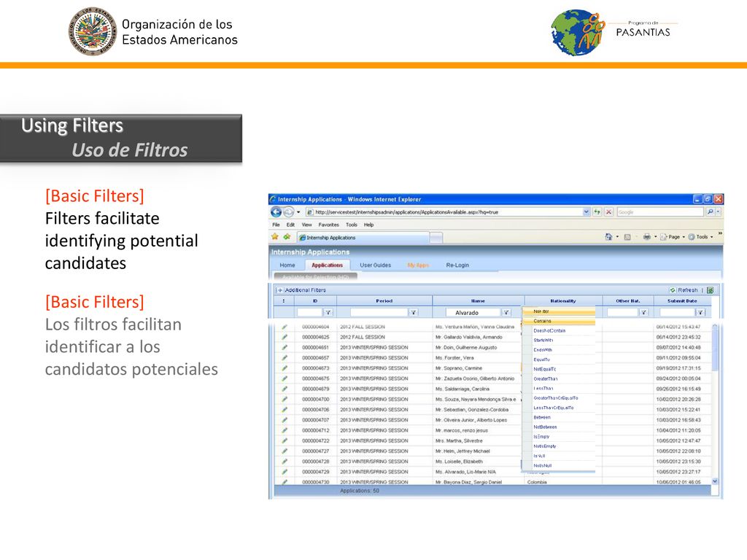Click edit pencil for application 0000004712
Image resolution: width=747 pixels, height=560 pixels.
click(285, 430)
